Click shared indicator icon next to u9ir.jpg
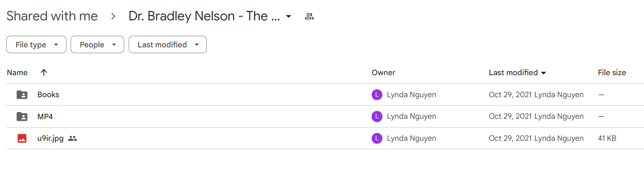This screenshot has height=172, width=644. (73, 138)
